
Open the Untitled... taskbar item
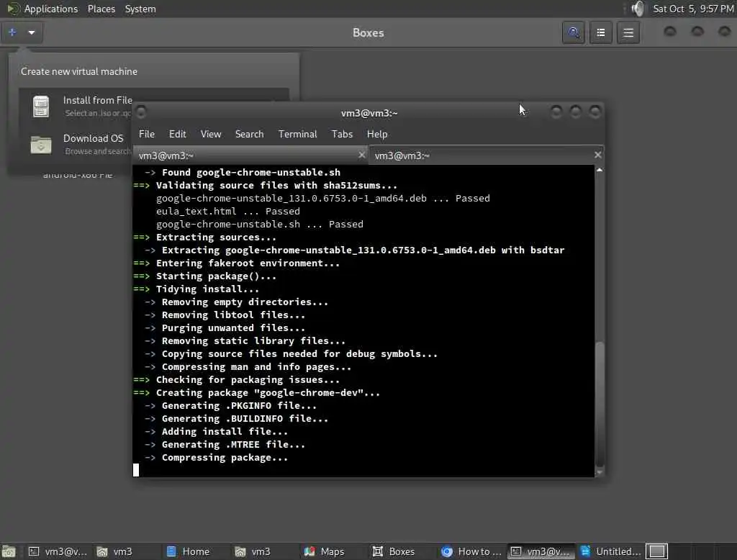click(x=610, y=551)
